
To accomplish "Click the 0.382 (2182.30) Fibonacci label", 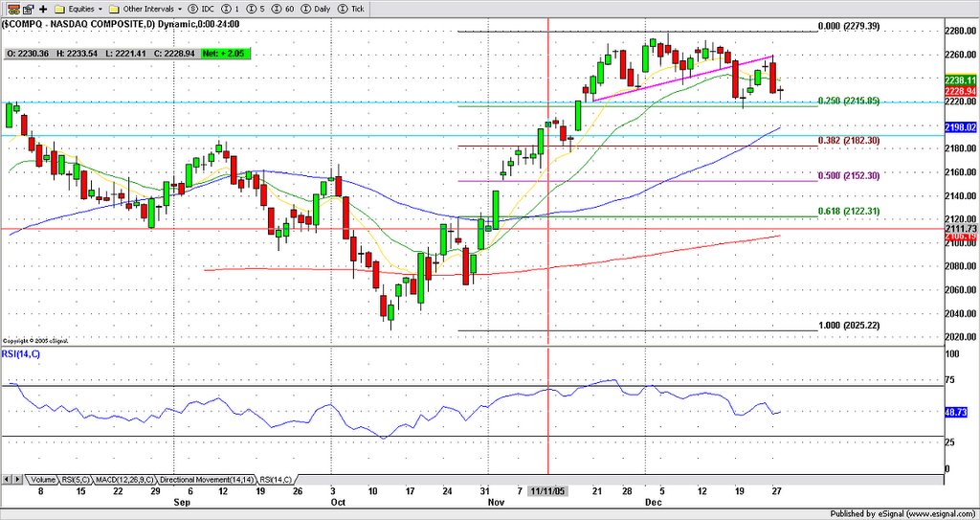I will pyautogui.click(x=849, y=141).
